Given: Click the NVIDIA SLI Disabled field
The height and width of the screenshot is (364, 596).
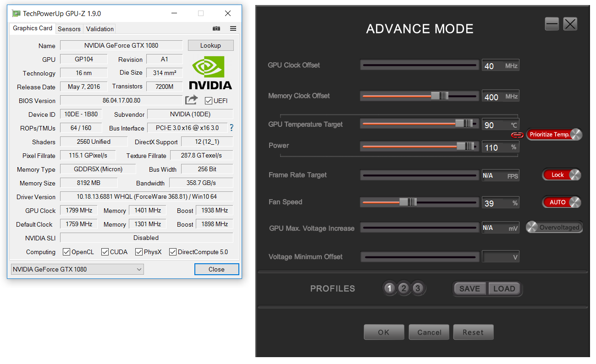Looking at the screenshot, I should [x=146, y=238].
